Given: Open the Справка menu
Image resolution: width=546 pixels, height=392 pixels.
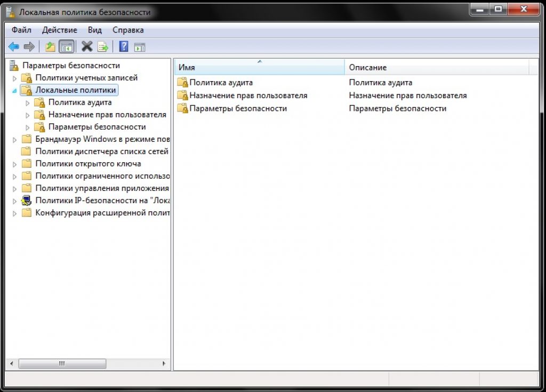Looking at the screenshot, I should 128,30.
